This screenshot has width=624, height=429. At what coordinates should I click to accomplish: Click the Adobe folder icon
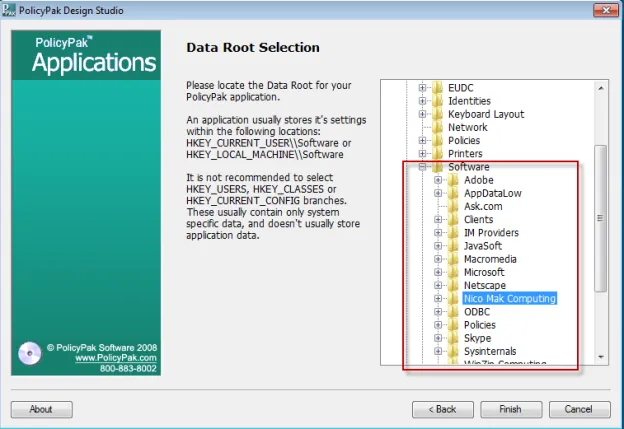453,180
